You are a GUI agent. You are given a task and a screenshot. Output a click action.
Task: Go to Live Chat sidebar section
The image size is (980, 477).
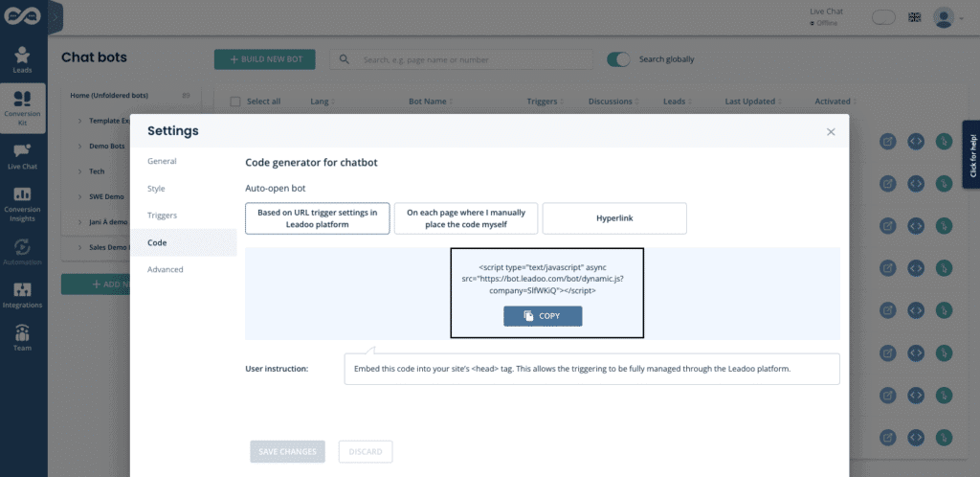[x=23, y=156]
